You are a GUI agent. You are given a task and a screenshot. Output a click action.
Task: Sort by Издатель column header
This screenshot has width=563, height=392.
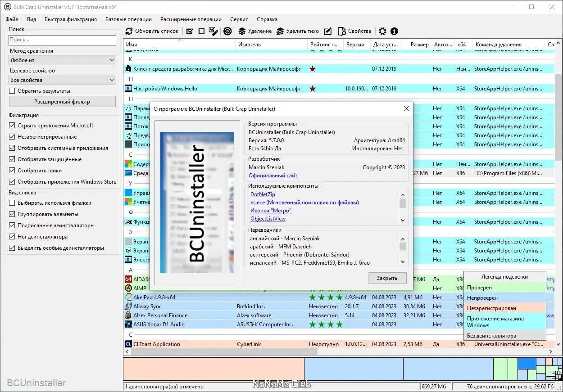point(272,45)
